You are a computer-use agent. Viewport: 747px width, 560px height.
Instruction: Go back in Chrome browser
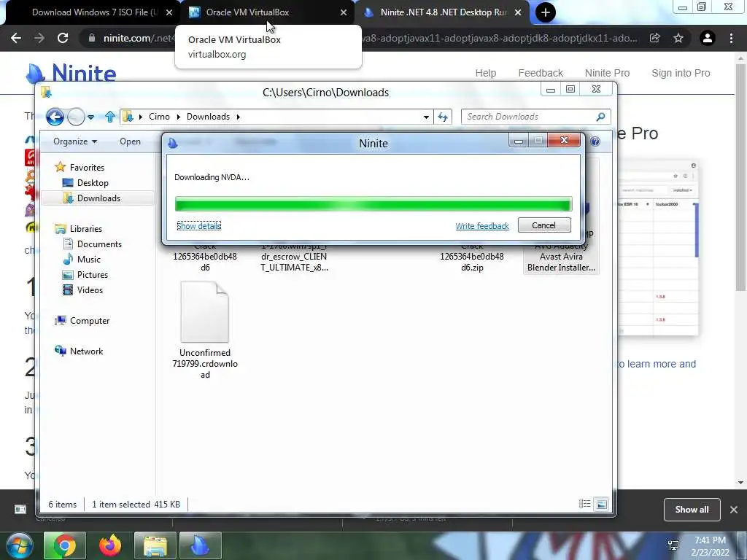coord(16,38)
